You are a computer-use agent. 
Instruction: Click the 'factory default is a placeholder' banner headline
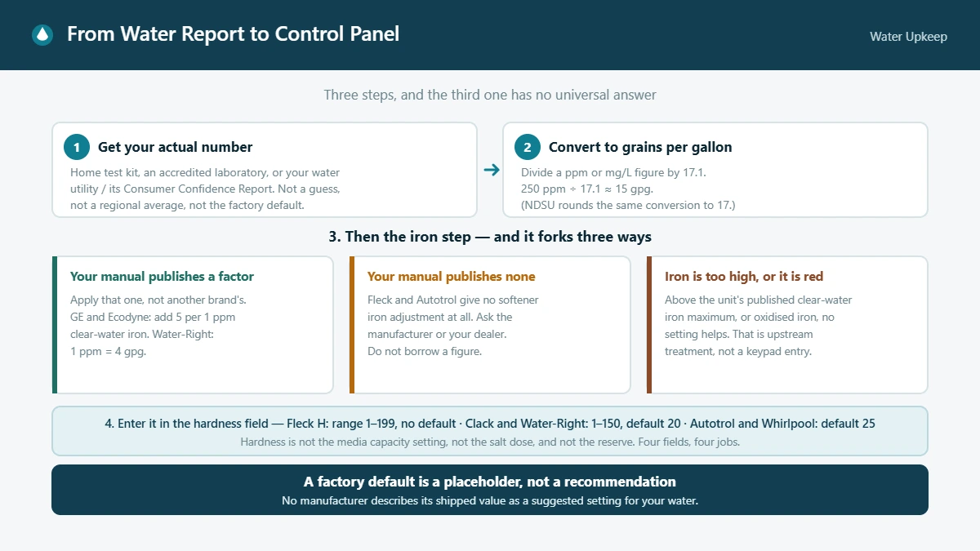[x=490, y=482]
